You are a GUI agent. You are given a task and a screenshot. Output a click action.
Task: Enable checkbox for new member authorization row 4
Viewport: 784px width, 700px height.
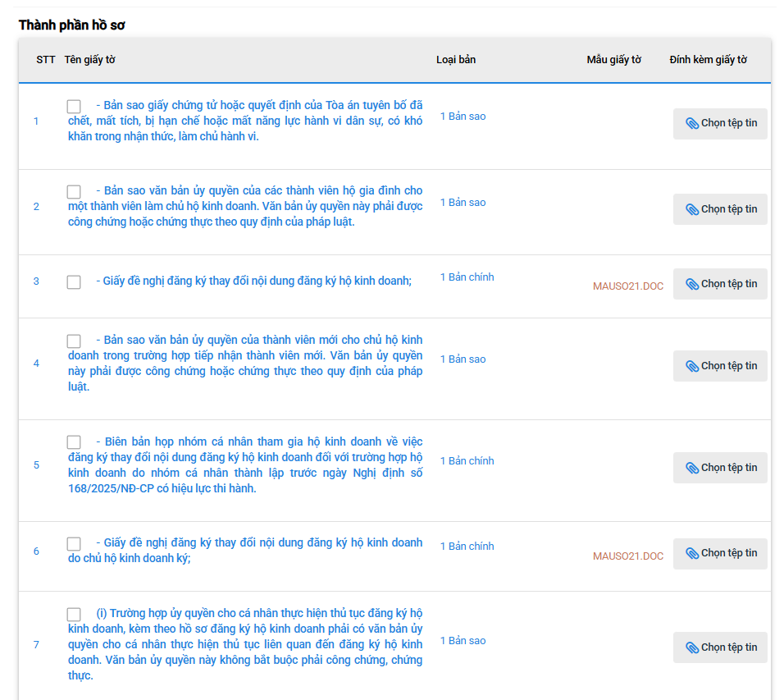[x=74, y=341]
